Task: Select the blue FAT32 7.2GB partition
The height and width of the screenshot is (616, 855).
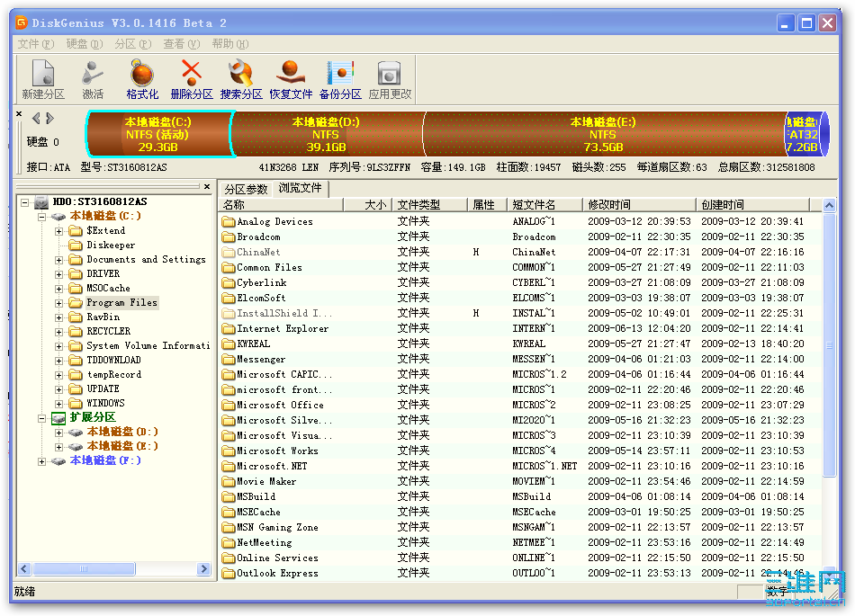Action: [x=805, y=135]
